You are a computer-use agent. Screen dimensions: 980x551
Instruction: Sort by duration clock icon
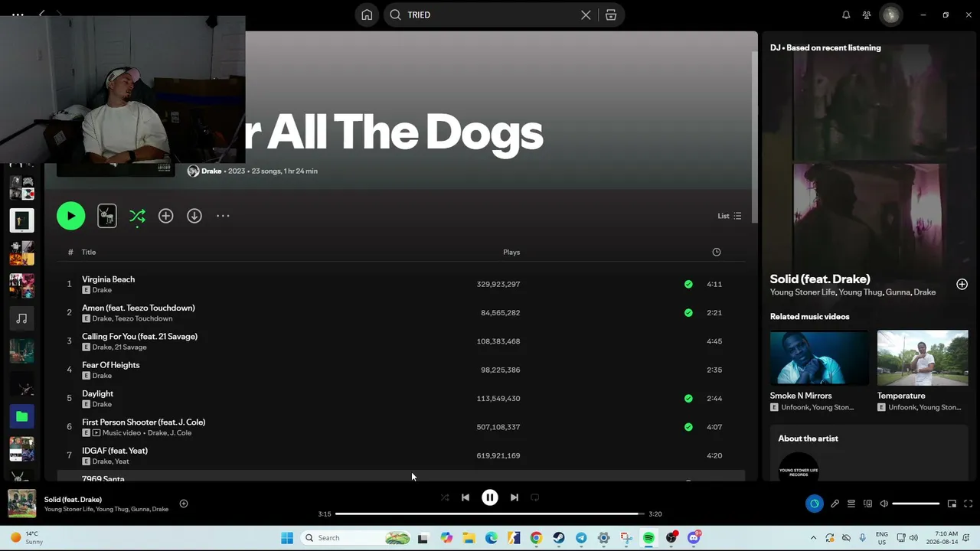click(x=717, y=252)
